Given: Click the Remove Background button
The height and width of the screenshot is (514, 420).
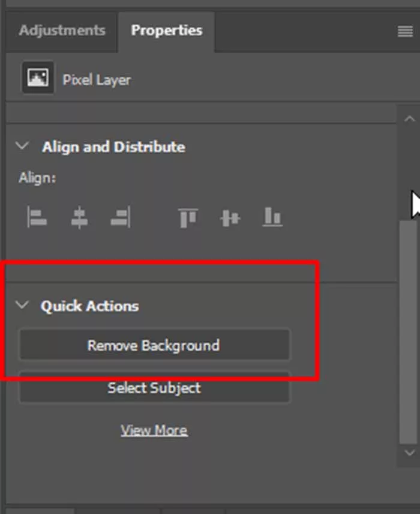Looking at the screenshot, I should [x=154, y=345].
